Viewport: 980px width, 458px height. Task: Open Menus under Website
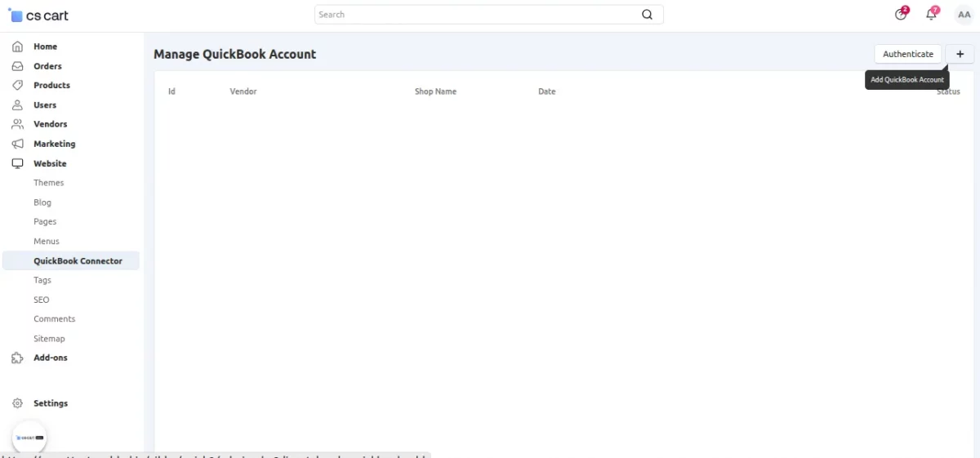47,241
